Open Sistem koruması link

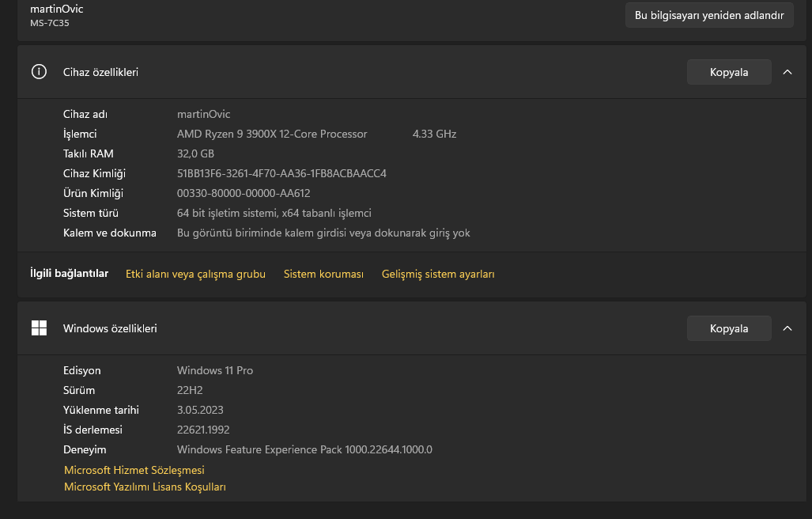[x=323, y=274]
